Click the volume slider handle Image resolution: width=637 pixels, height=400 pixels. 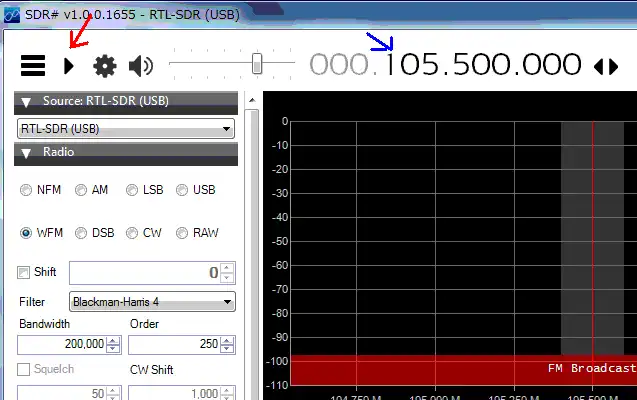257,63
